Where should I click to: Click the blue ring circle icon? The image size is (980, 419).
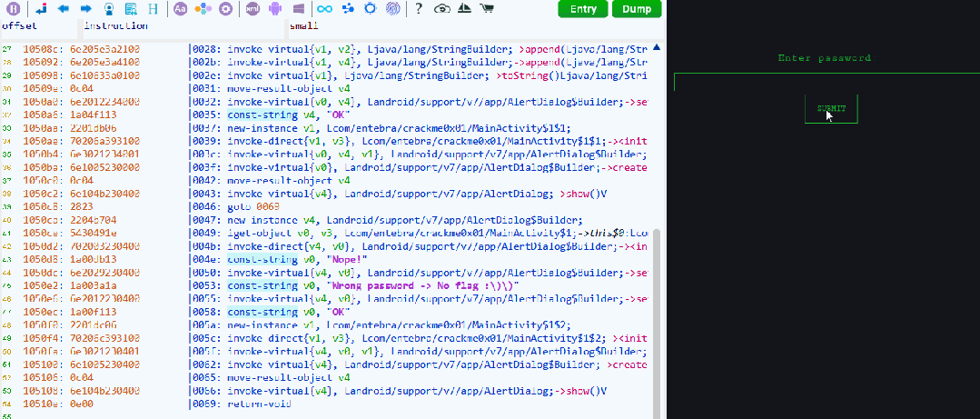point(370,9)
